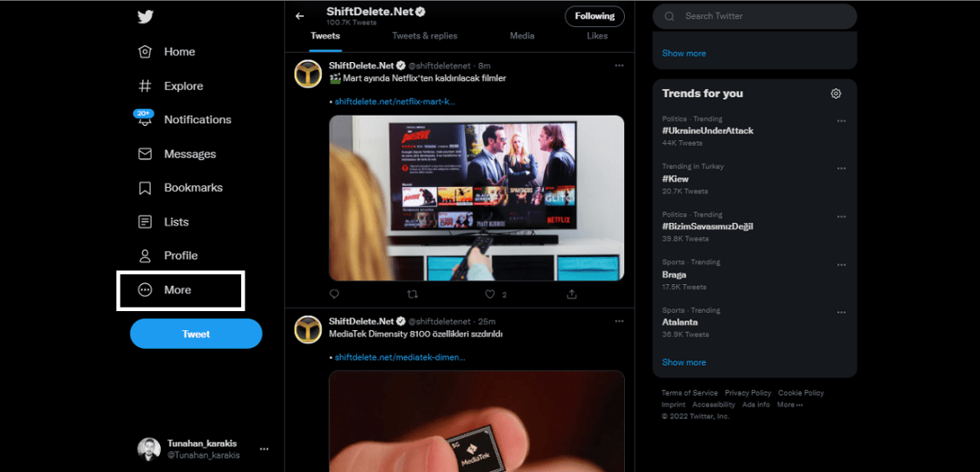This screenshot has width=980, height=472.
Task: Open shiftdelete.net/netflix-mart-k link
Action: [395, 101]
